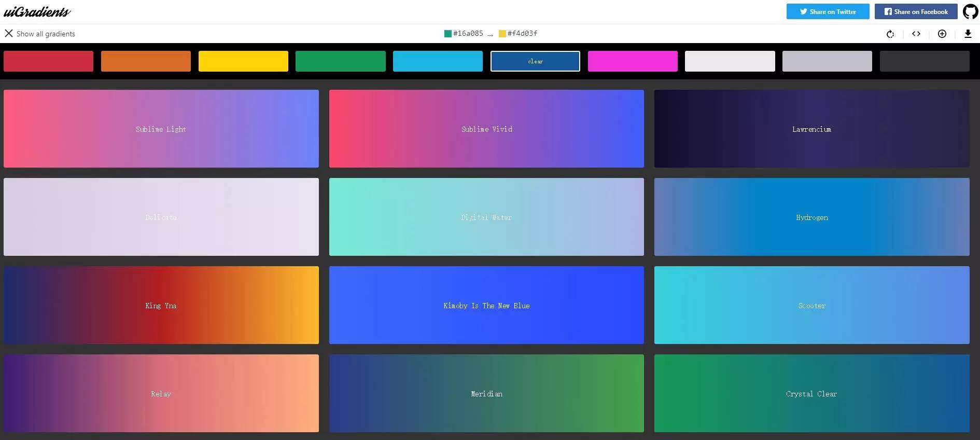Filter gradients by orange color

pos(146,61)
